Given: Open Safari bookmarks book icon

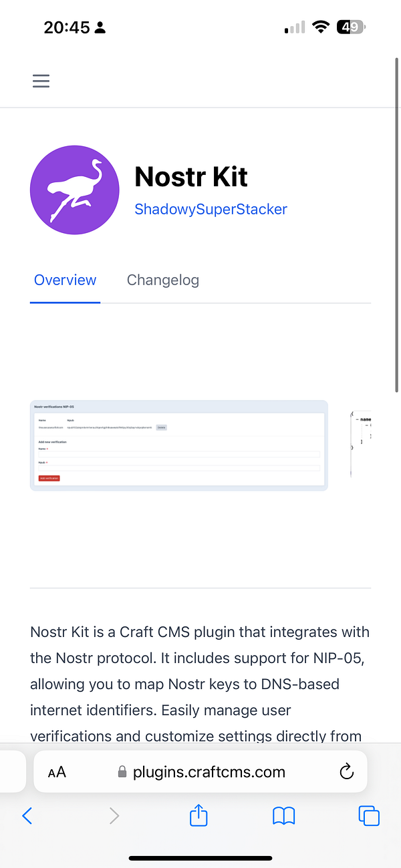Looking at the screenshot, I should (x=284, y=815).
